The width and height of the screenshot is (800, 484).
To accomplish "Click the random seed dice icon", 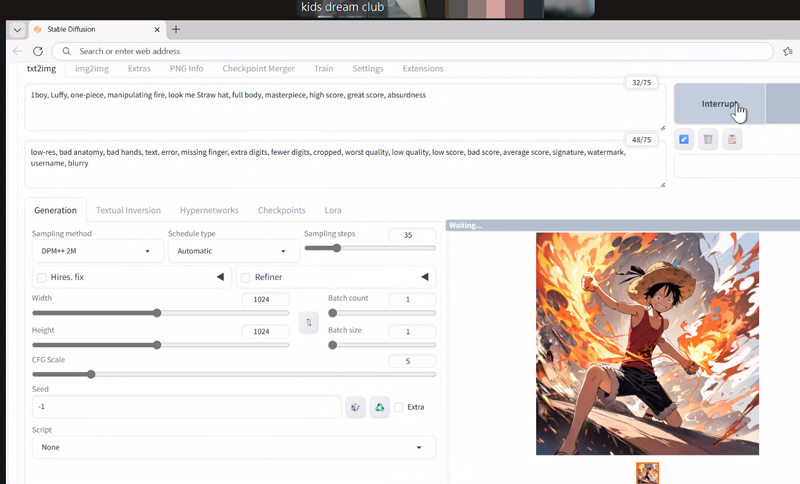I will coord(355,407).
